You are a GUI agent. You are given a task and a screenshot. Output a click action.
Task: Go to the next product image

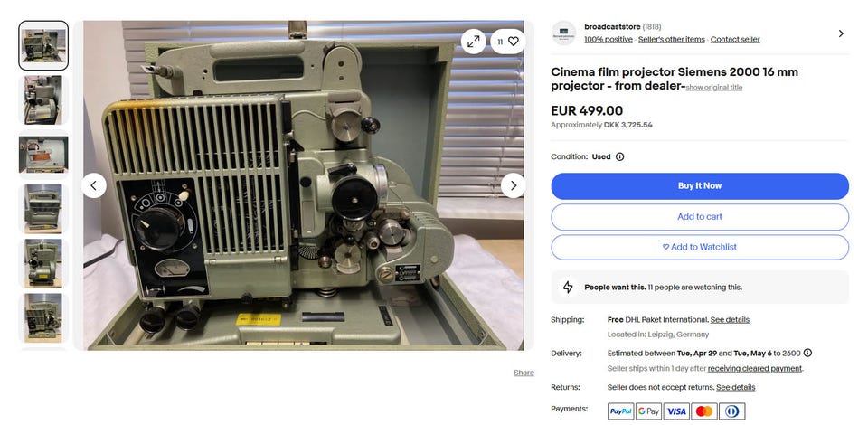coord(514,185)
